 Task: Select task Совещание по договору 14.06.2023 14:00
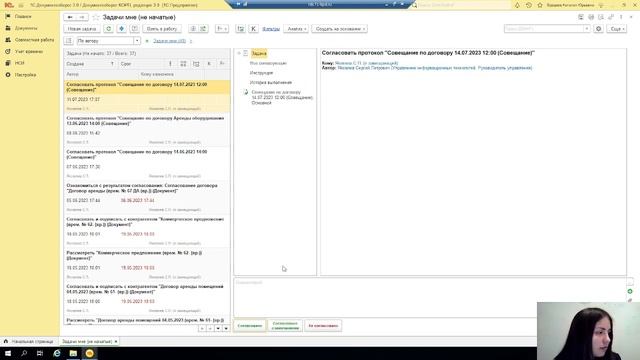tap(147, 164)
